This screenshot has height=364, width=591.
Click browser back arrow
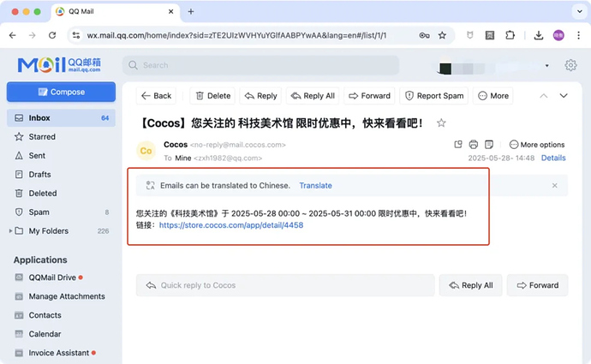click(x=13, y=35)
